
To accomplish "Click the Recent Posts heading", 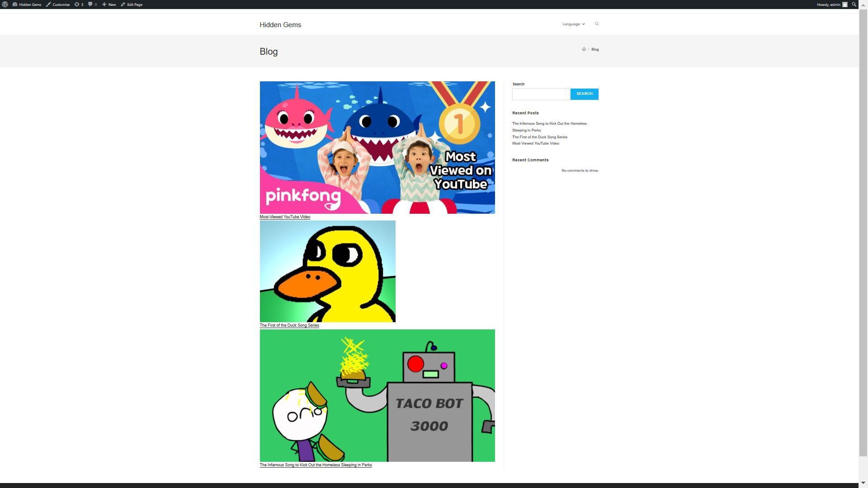I will (x=525, y=113).
